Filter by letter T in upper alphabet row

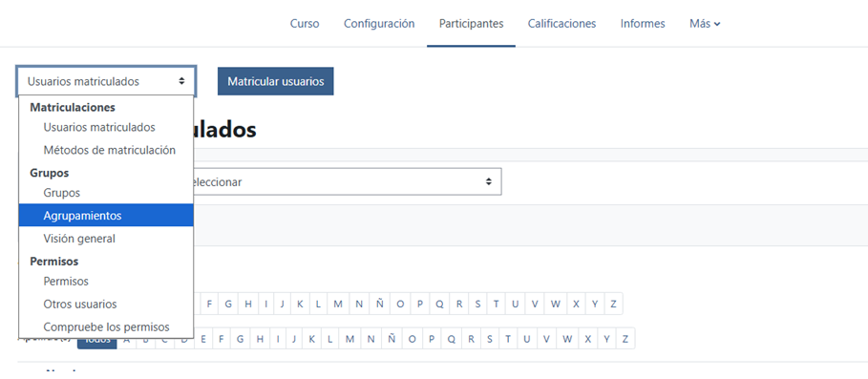(496, 304)
